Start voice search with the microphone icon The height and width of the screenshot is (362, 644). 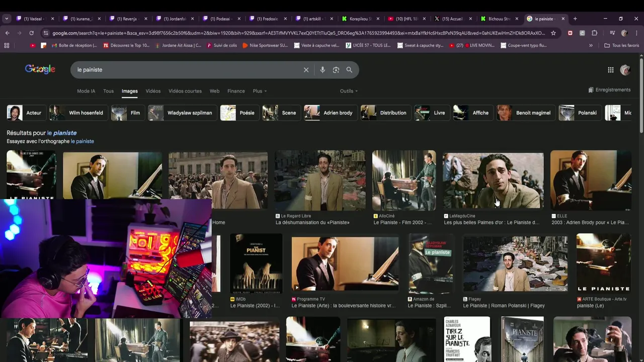[323, 70]
